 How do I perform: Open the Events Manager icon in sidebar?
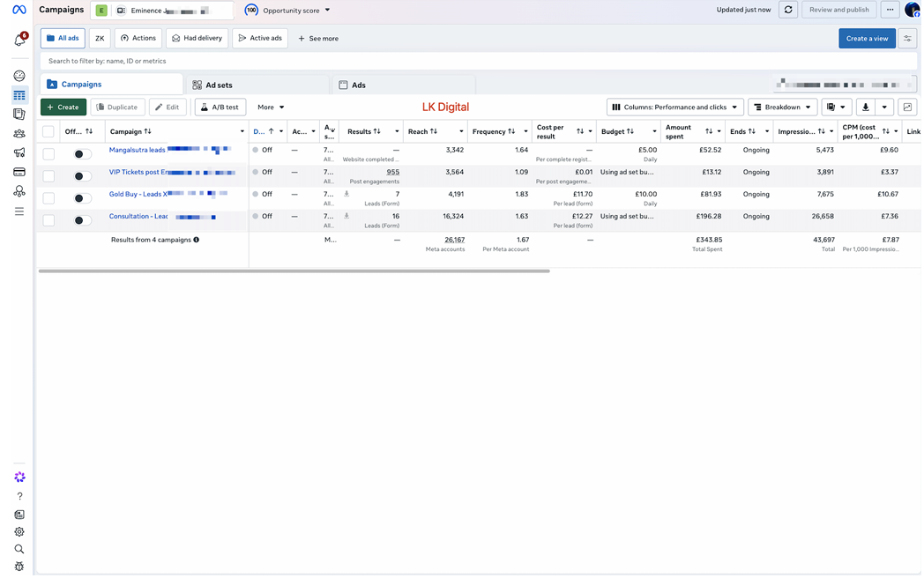[x=19, y=191]
